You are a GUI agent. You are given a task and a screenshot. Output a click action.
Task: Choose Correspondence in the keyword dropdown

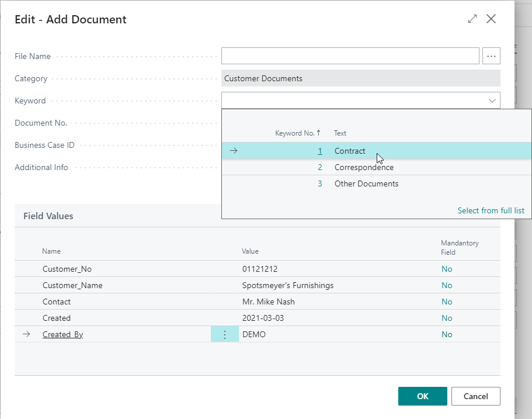tap(364, 167)
